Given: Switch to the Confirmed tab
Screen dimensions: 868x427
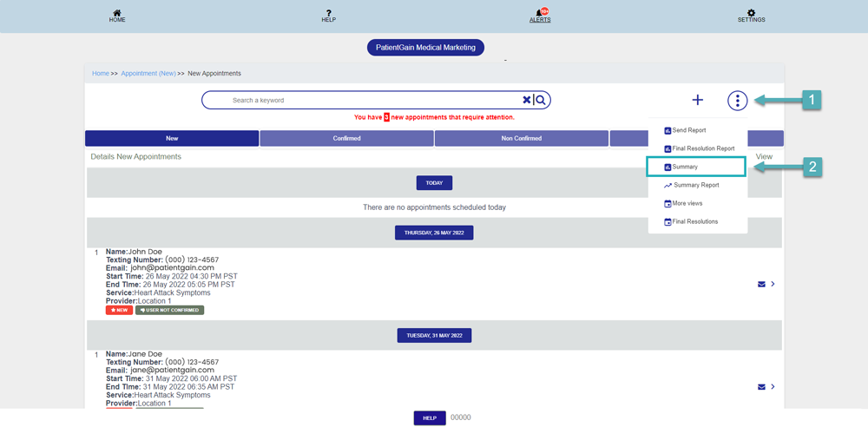Looking at the screenshot, I should click(x=347, y=139).
